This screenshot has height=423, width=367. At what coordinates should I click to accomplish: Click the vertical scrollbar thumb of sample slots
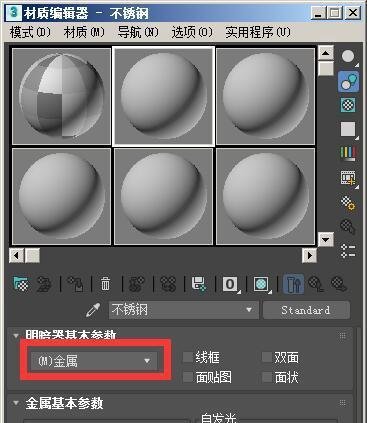(x=326, y=69)
